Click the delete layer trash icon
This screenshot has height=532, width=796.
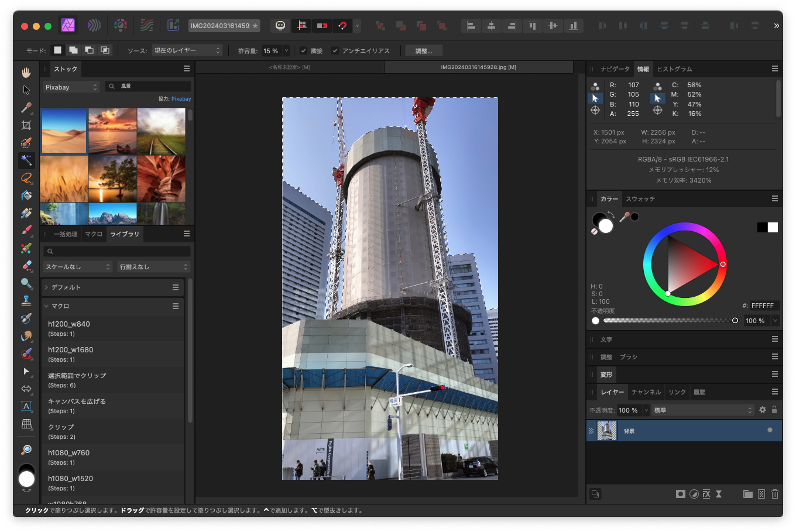coord(774,494)
